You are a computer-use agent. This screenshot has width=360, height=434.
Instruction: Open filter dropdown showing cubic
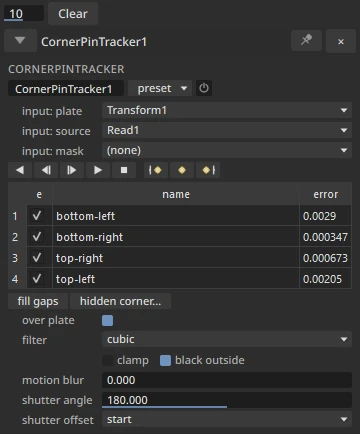point(227,339)
